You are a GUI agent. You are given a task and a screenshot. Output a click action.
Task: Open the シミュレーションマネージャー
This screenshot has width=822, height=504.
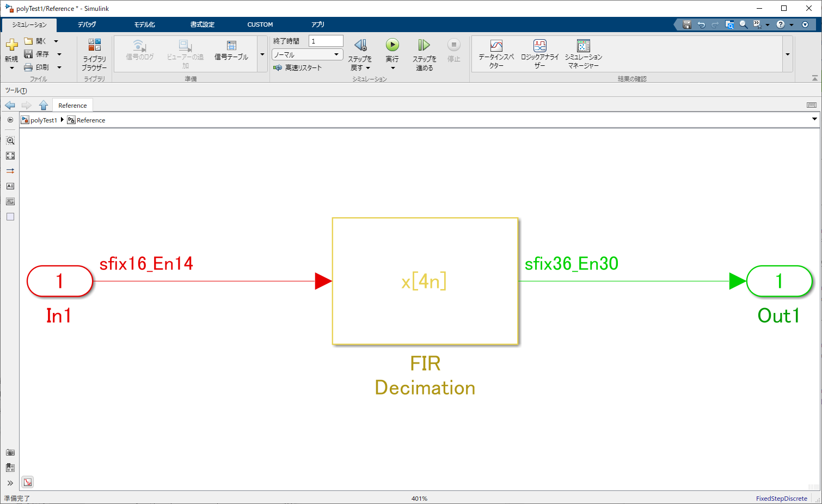583,54
